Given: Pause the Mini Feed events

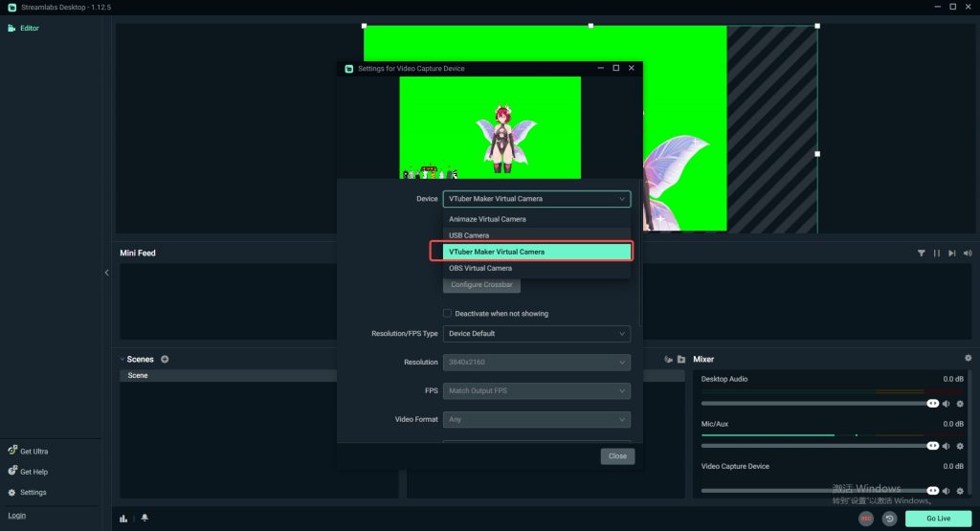Looking at the screenshot, I should [936, 253].
